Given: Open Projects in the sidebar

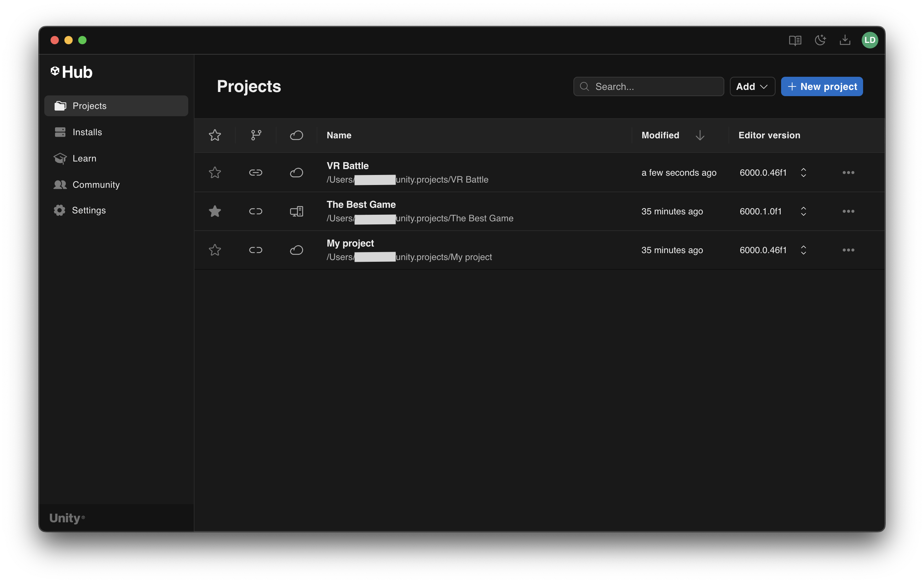Looking at the screenshot, I should (x=116, y=106).
